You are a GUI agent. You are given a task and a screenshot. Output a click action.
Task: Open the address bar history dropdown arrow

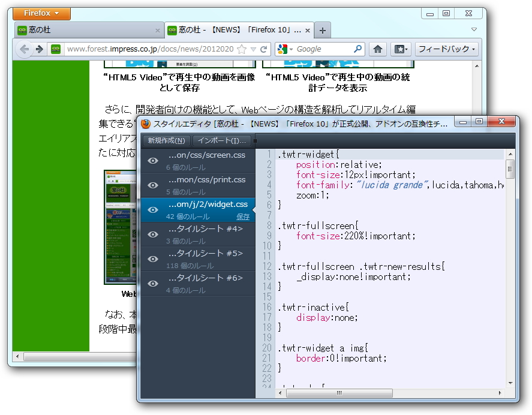[x=253, y=49]
